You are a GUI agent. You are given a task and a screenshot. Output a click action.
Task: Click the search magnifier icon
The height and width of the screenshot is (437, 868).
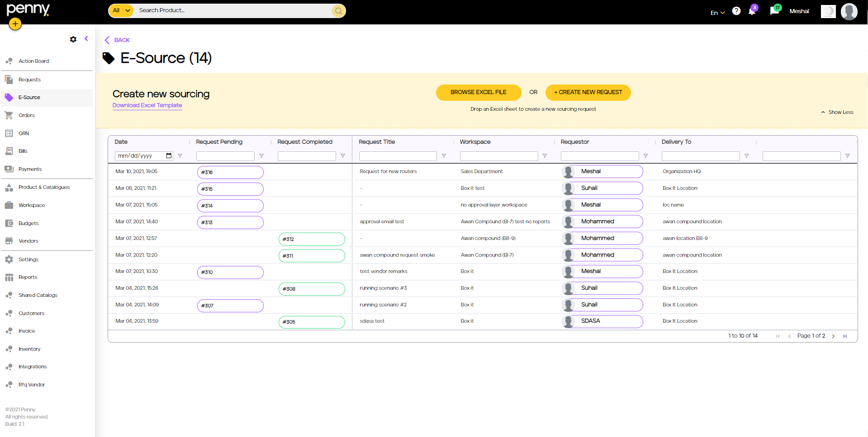(338, 11)
